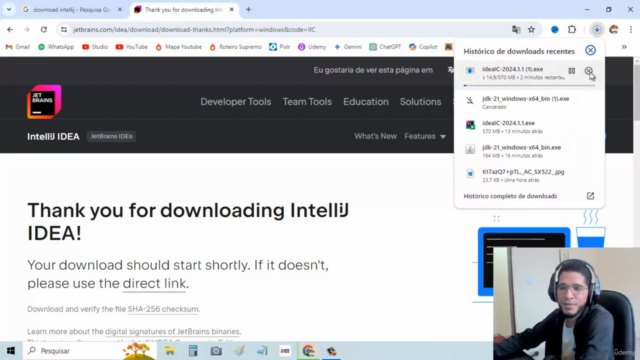Viewport: 640px width, 360px height.
Task: Open the Studio bookmark
Action: pos(95,47)
